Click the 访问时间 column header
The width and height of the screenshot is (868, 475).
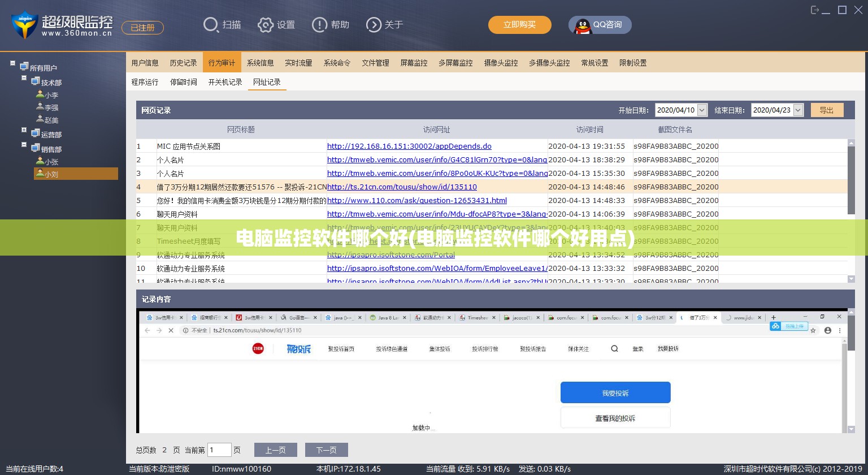(590, 129)
